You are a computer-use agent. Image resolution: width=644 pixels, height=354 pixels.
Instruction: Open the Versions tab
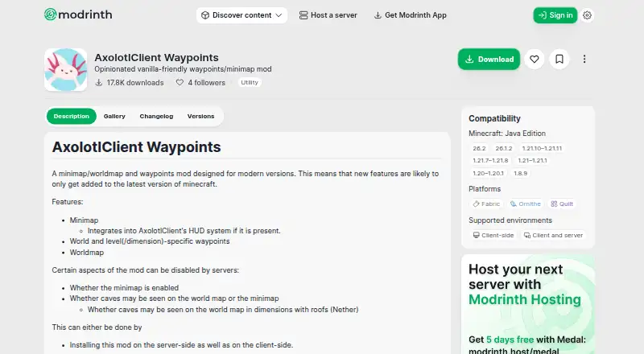pos(200,116)
